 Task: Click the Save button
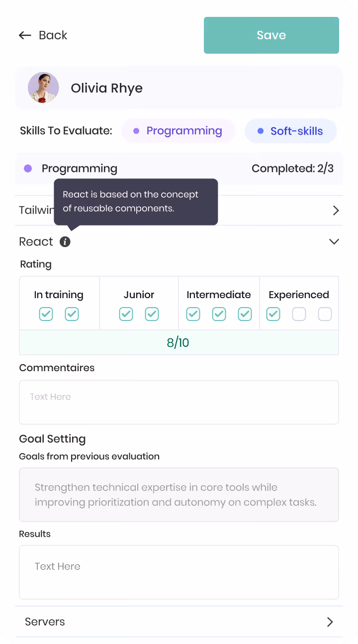click(271, 35)
